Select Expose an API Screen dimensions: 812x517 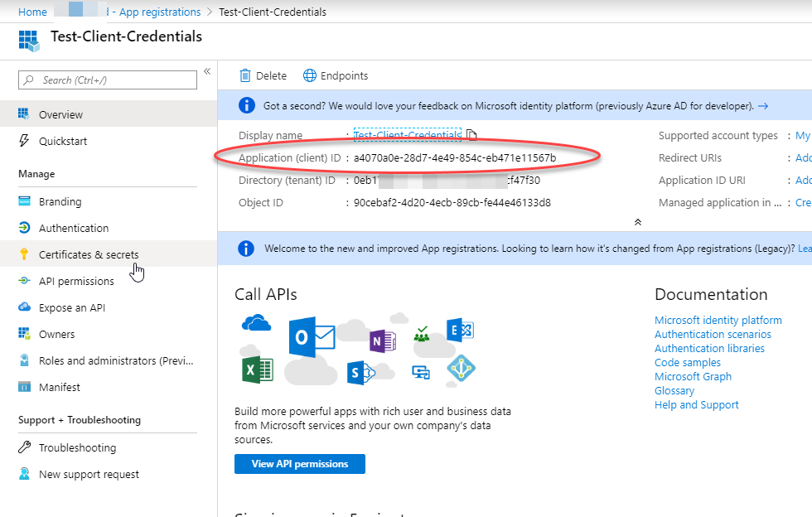coord(109,307)
